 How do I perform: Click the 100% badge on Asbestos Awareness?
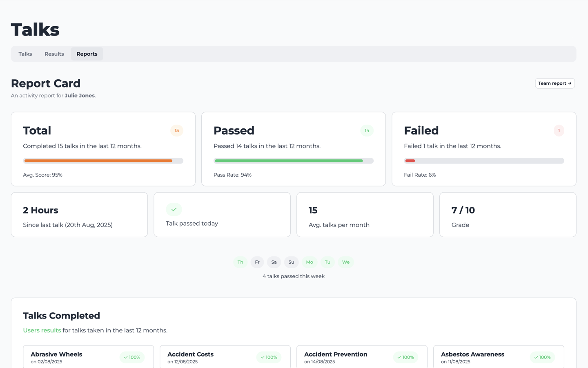click(x=542, y=357)
